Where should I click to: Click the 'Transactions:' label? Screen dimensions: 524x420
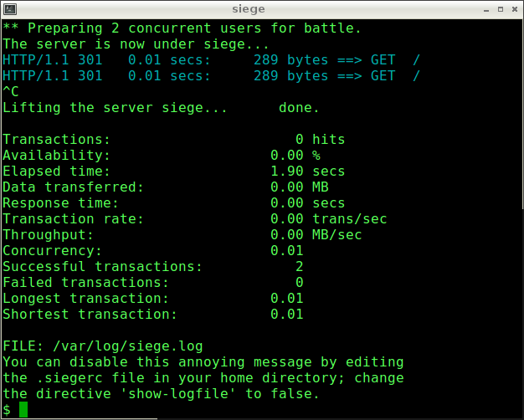tap(56, 140)
